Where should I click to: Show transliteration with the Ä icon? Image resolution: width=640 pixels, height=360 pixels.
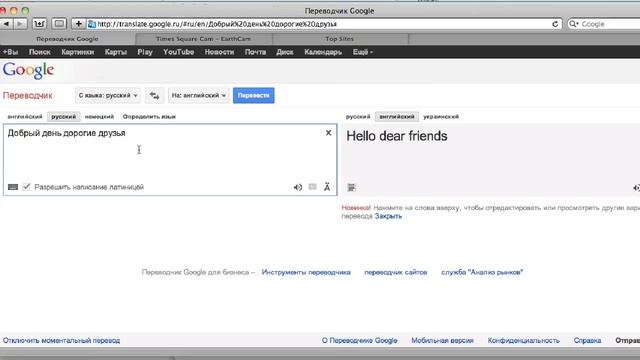point(327,187)
